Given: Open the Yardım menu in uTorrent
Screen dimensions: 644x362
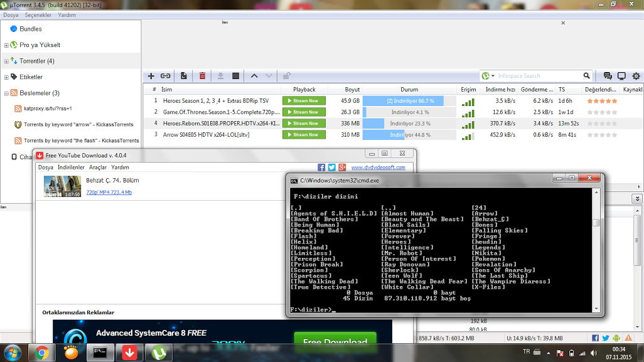Looking at the screenshot, I should point(67,15).
